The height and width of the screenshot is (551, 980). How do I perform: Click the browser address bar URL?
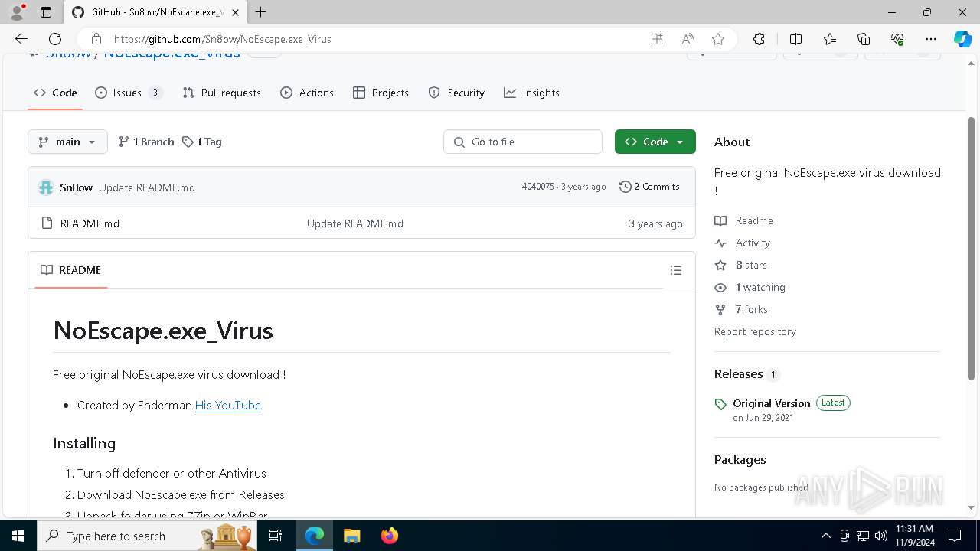[223, 39]
